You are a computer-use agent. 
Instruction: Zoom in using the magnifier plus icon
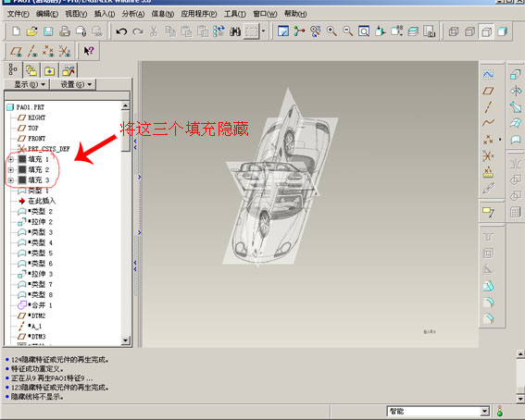tap(331, 31)
